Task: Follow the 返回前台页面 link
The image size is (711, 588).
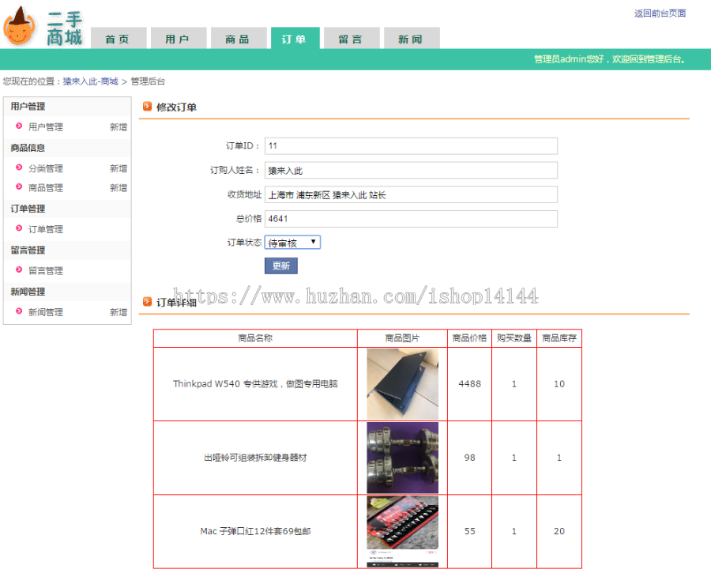Action: tap(660, 13)
